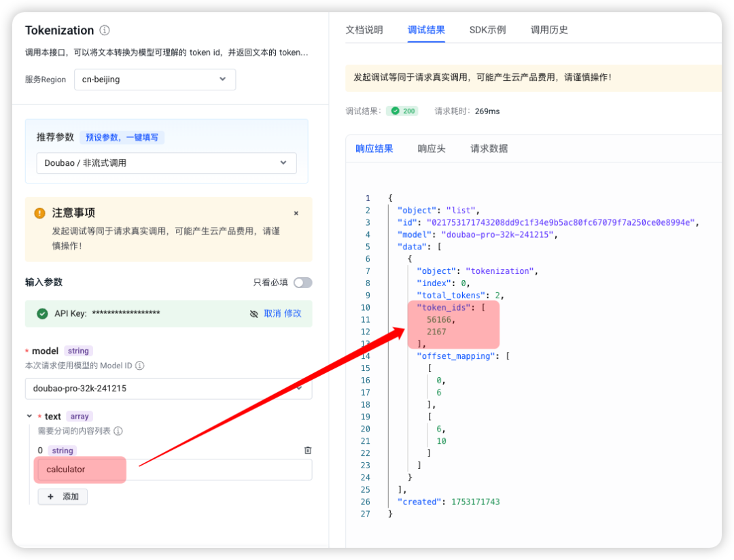Click the green API Key verified check icon

42,314
